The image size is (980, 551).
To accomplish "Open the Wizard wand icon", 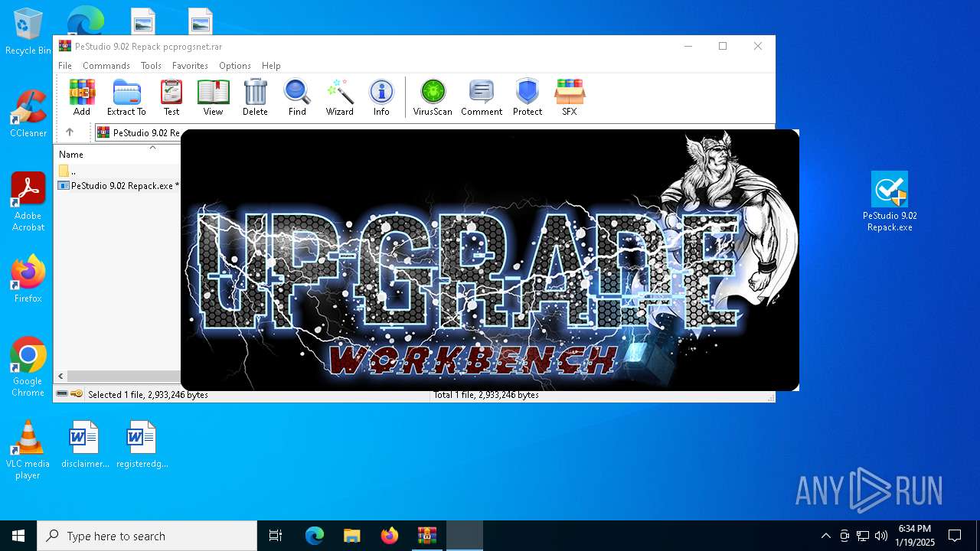I will [x=339, y=97].
